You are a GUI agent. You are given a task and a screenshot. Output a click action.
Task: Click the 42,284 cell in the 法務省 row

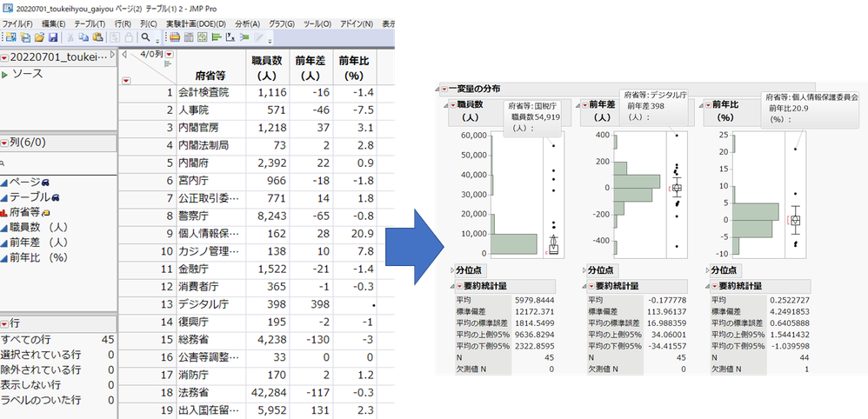267,392
